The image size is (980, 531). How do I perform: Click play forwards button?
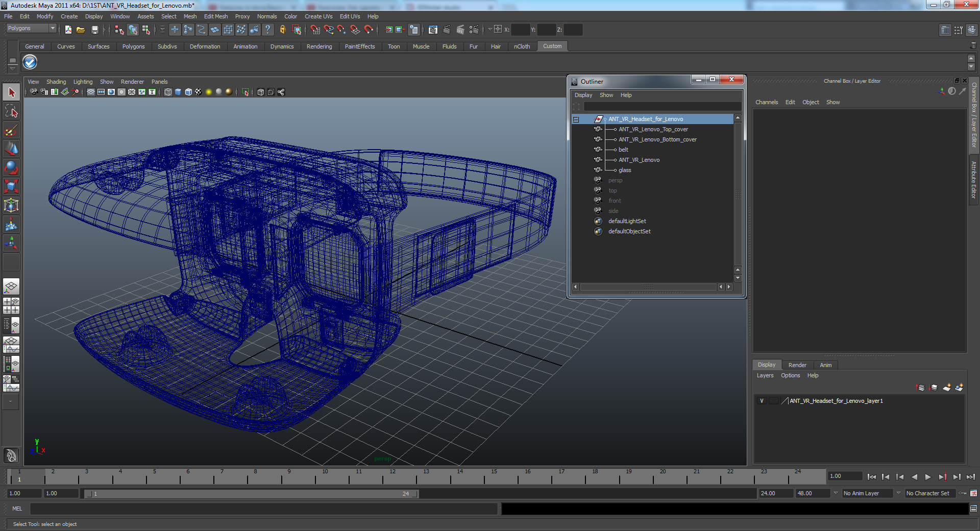(x=928, y=477)
